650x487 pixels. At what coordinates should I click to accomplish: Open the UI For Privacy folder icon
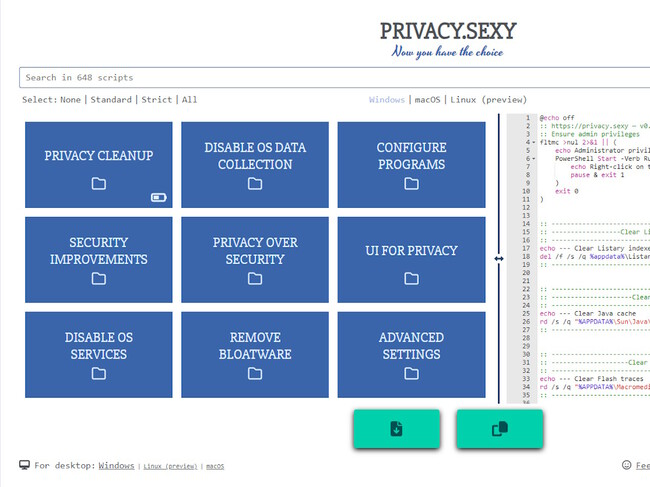[x=411, y=279]
